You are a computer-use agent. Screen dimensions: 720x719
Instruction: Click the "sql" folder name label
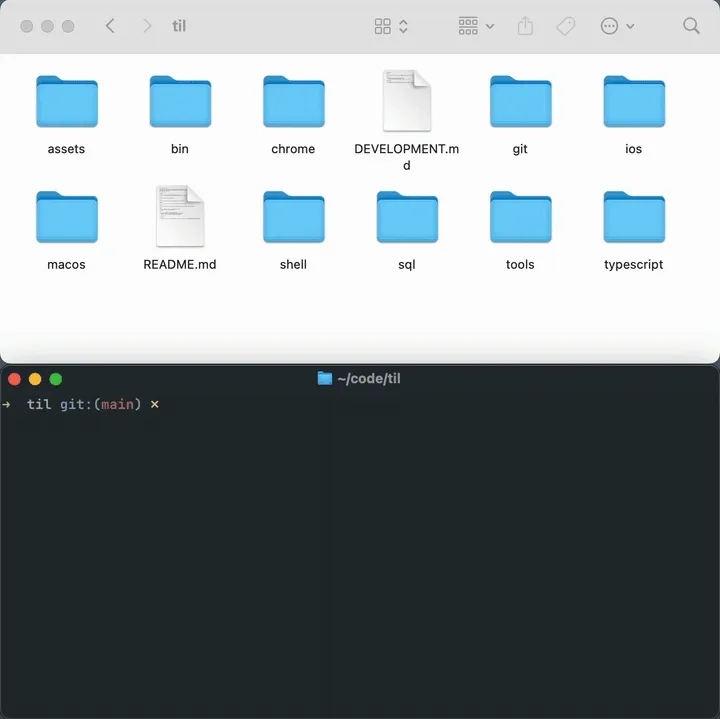(407, 265)
